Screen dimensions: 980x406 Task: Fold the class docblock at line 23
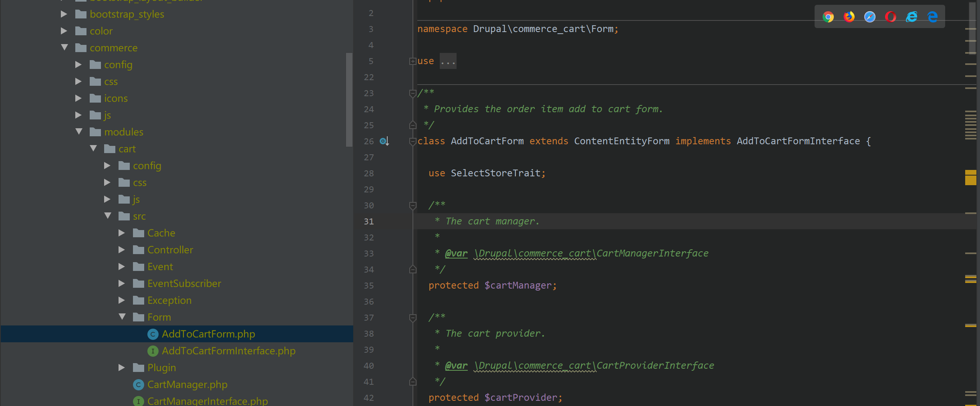tap(413, 93)
